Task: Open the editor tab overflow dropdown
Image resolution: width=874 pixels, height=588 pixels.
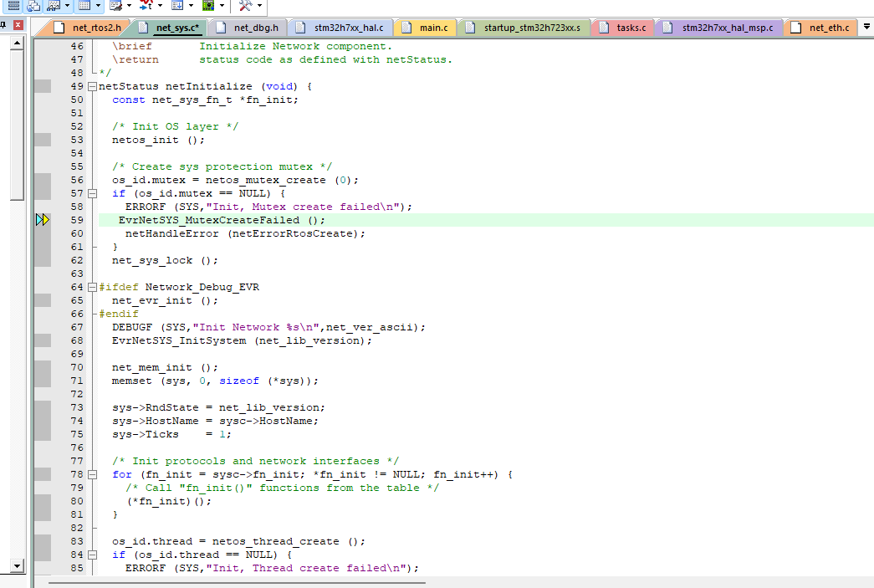Action: [x=866, y=27]
